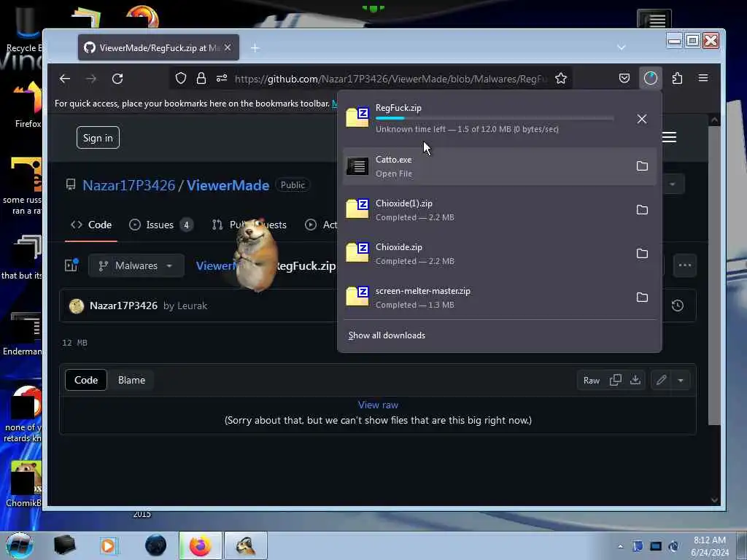The height and width of the screenshot is (560, 747).
Task: Show Chioxide(1).zip in its folder
Action: (642, 209)
